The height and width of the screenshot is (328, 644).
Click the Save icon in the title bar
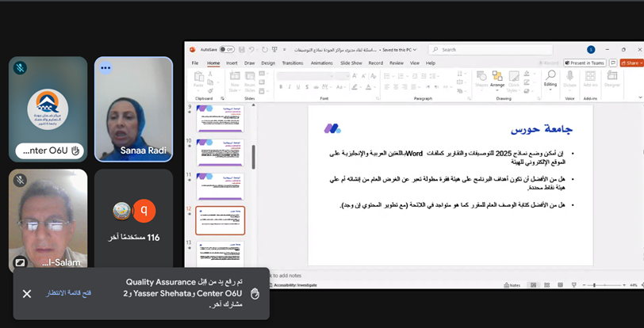pyautogui.click(x=242, y=50)
